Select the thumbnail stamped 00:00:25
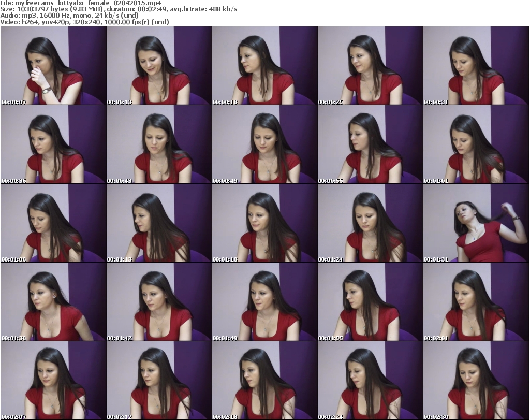Screen dimensions: 530x420 [x=370, y=66]
